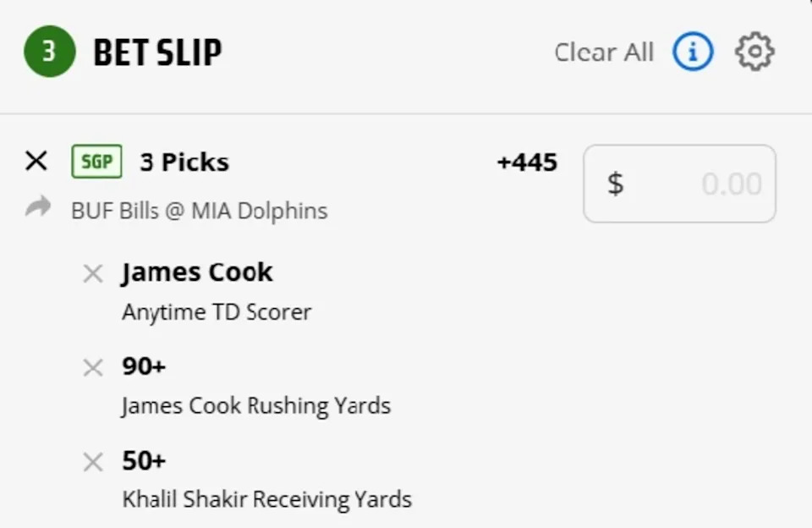The height and width of the screenshot is (528, 812).
Task: Remove the 90+ rushing yards pick
Action: click(93, 367)
